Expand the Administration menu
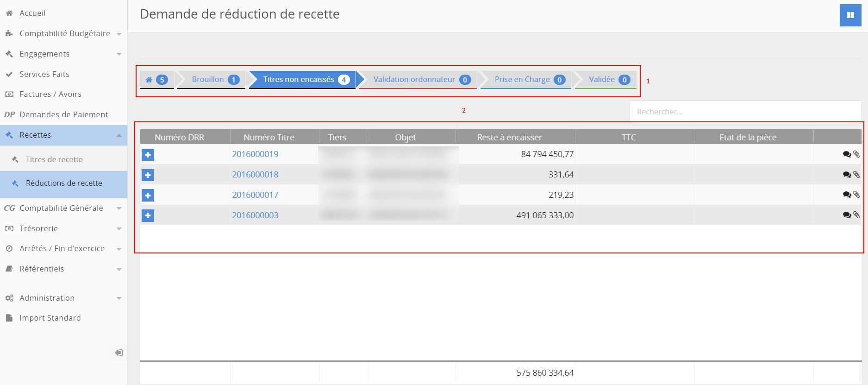 pyautogui.click(x=63, y=298)
